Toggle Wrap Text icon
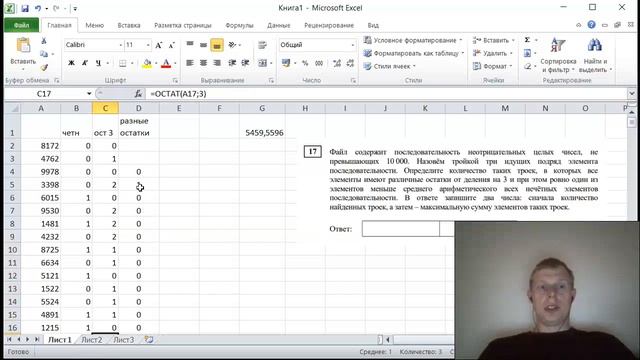This screenshot has height=360, width=640. click(262, 44)
